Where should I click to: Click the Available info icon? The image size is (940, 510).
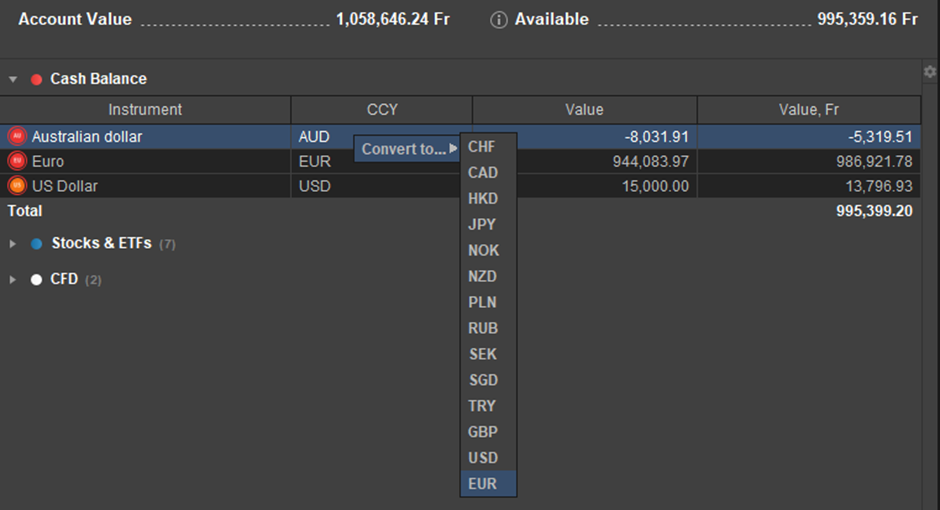[x=499, y=20]
